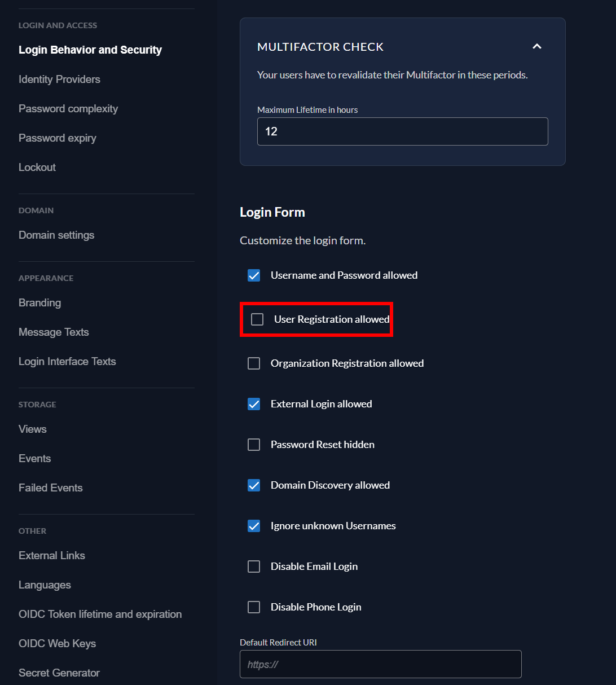This screenshot has height=685, width=616.
Task: Open OIDC Token lifetime and expiration
Action: 100,614
